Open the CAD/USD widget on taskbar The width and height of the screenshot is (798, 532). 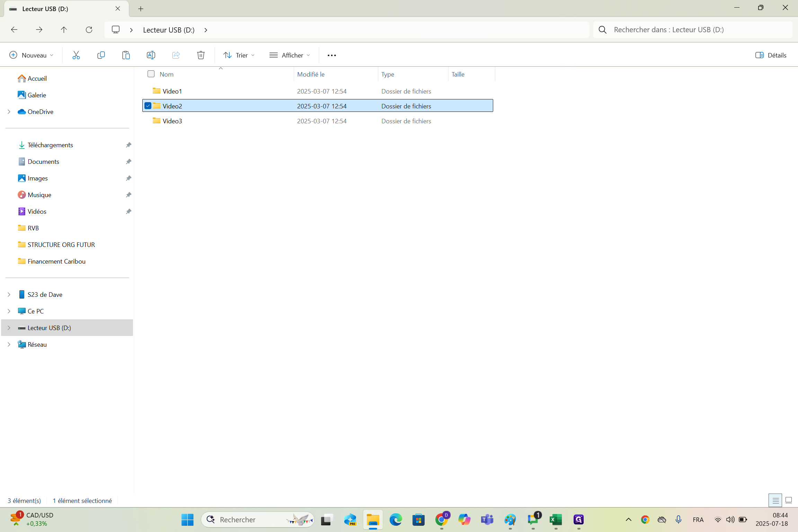(x=31, y=519)
